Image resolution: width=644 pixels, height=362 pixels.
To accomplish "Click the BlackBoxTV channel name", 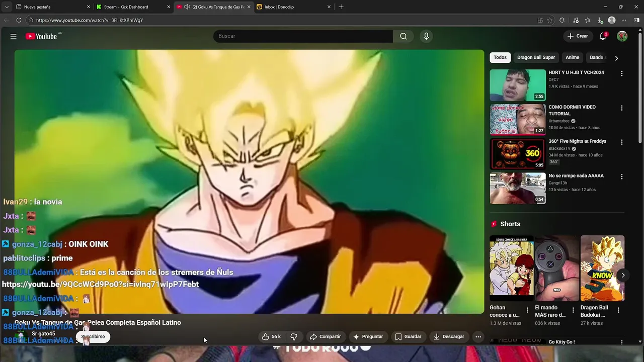I will 559,149.
